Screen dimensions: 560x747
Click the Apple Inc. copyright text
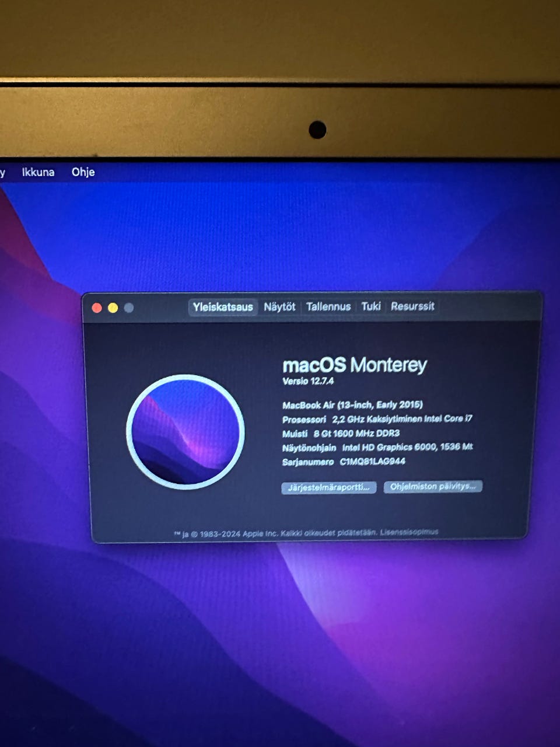[275, 533]
